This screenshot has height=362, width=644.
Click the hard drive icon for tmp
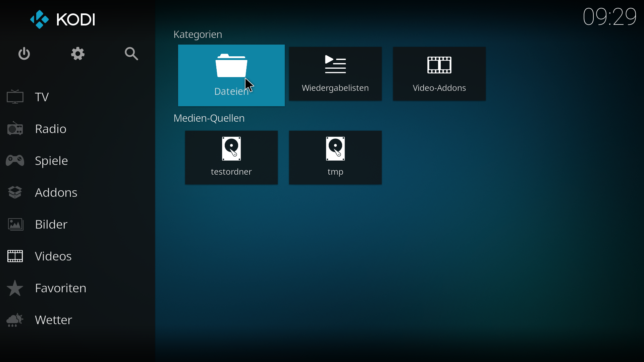pos(335,149)
